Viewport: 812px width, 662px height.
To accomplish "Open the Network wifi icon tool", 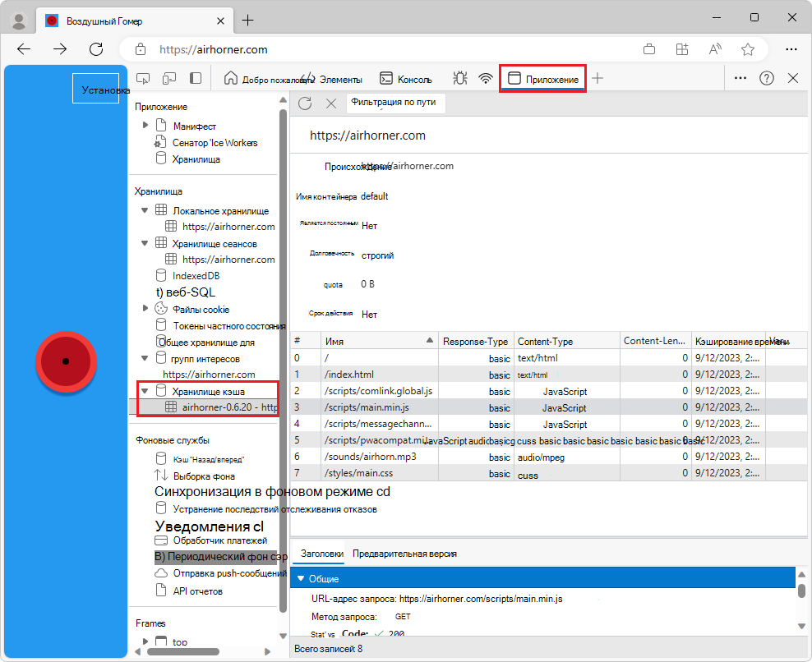I will [x=485, y=79].
